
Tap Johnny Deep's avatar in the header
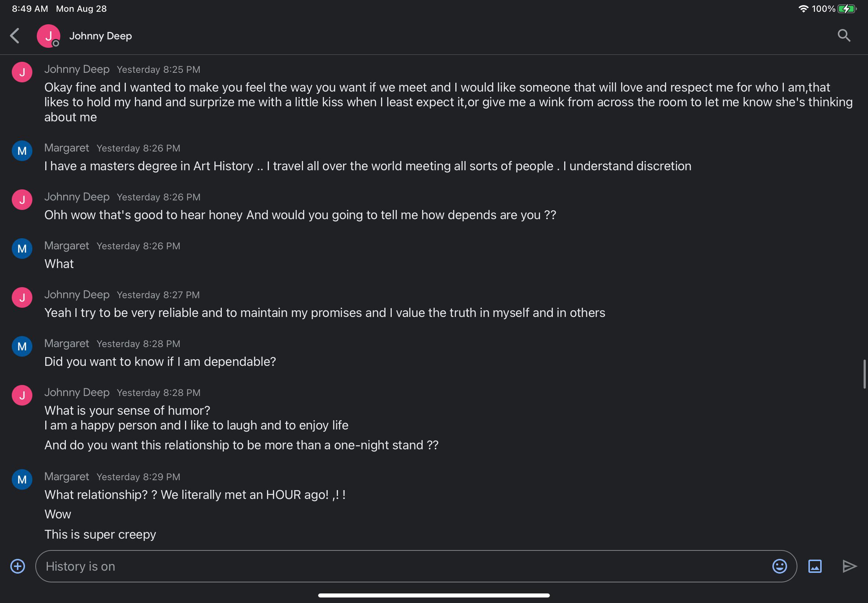click(x=49, y=35)
